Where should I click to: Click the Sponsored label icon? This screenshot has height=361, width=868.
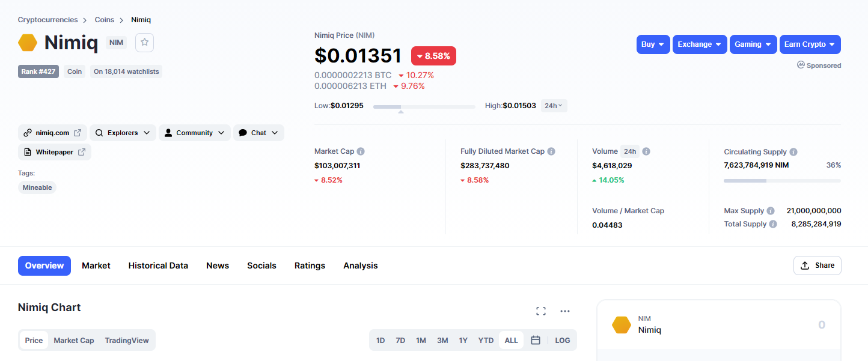click(x=801, y=65)
